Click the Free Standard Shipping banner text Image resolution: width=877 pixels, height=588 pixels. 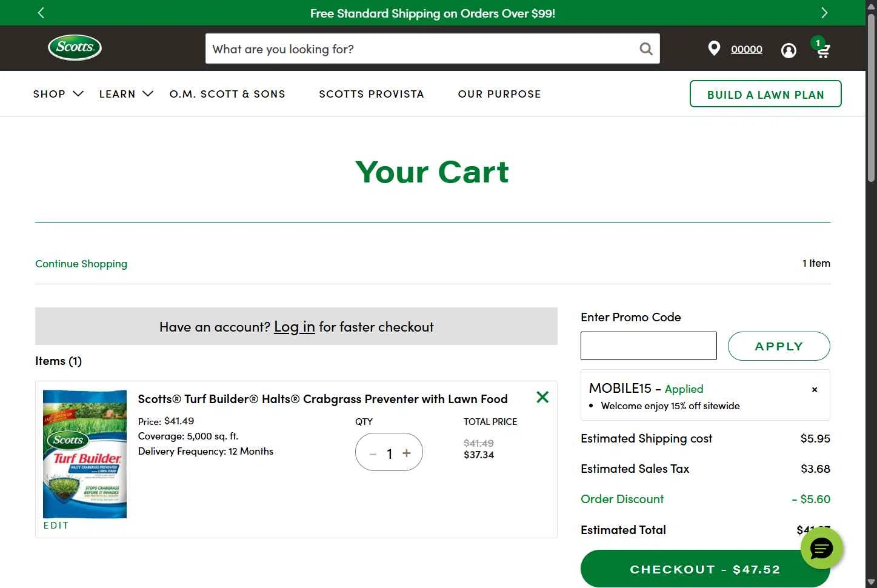point(433,13)
